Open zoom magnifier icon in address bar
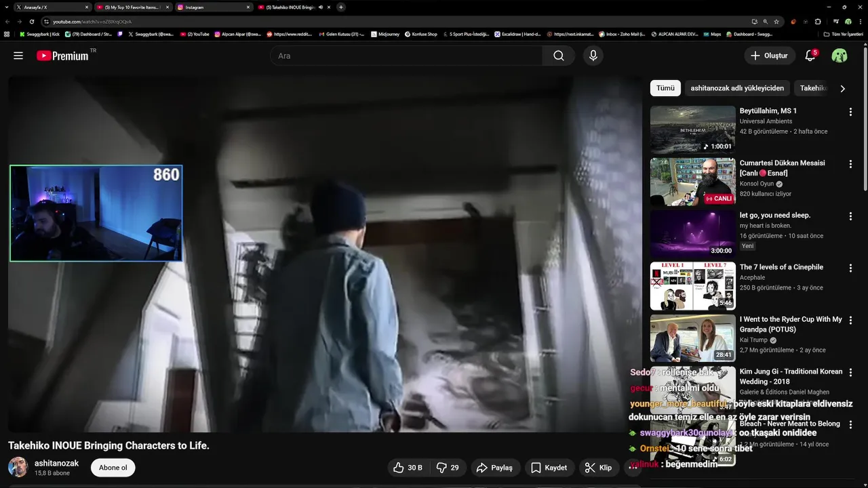The width and height of the screenshot is (868, 488). (x=765, y=22)
